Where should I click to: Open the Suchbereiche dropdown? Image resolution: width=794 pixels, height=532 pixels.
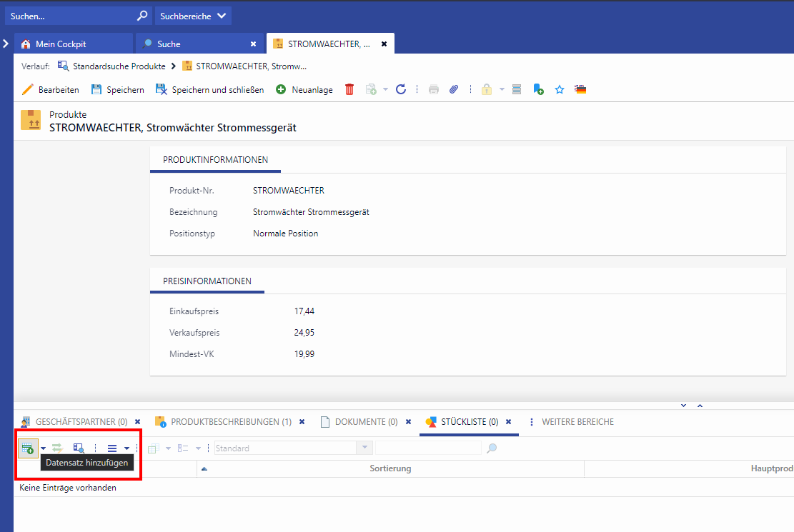(x=193, y=15)
